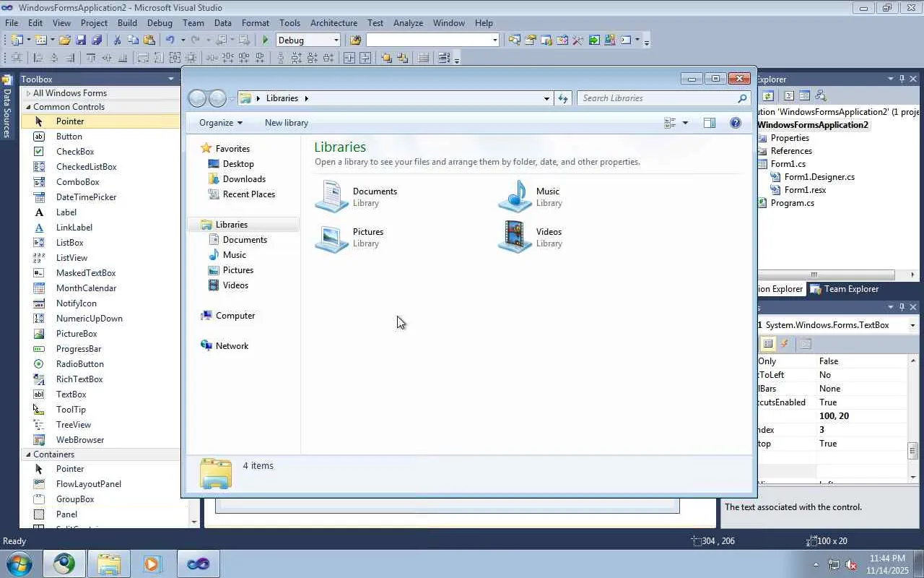
Task: Select Program.cs in Solution Explorer
Action: [792, 203]
